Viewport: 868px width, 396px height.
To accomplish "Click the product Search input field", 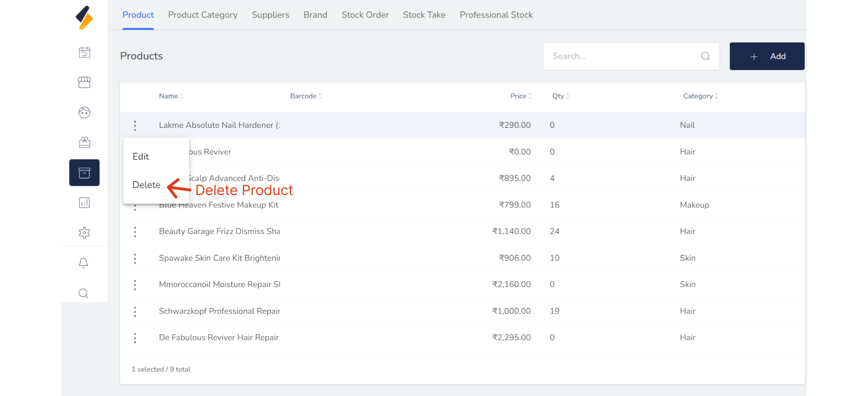I will (621, 56).
